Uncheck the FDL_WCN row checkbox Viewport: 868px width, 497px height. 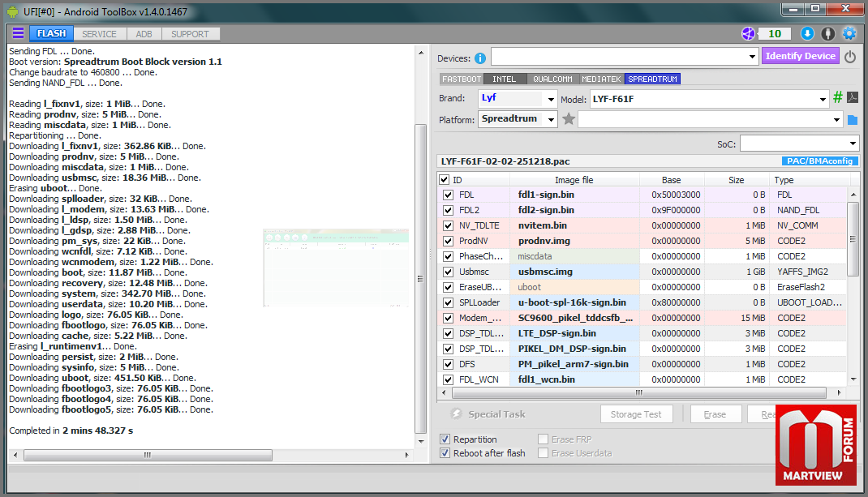(448, 379)
